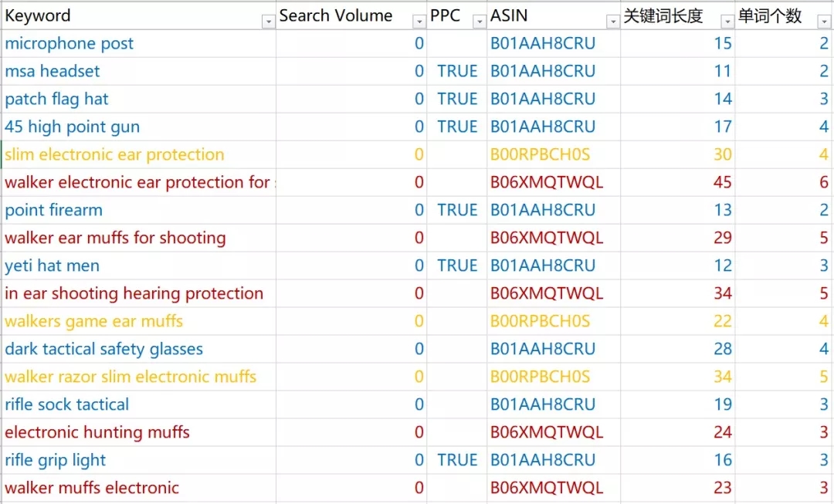Select the 关键词长度 header cell
834x504 pixels.
[678, 15]
